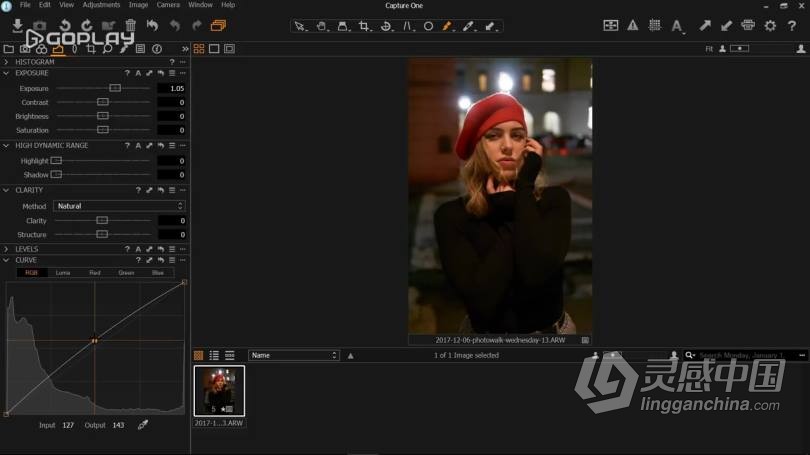Open the Library tool tab folder icon
Screen dimensions: 810x455
[x=9, y=49]
